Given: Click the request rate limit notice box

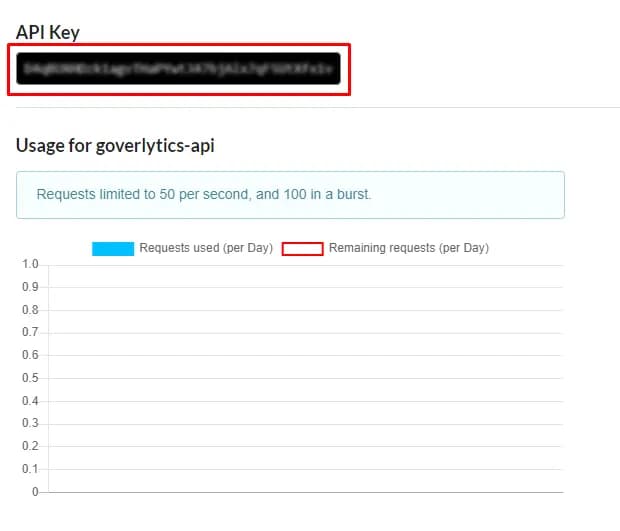Looking at the screenshot, I should [290, 194].
